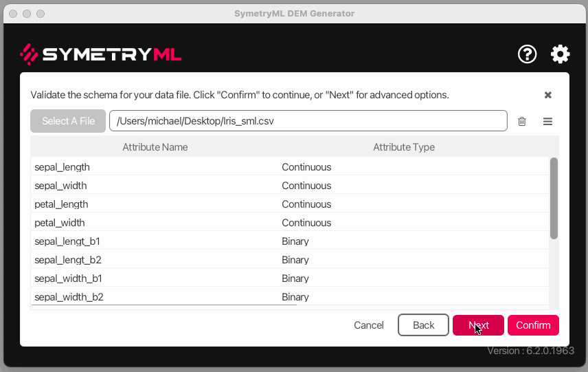Click the Select A File button
Viewport: 588px width, 372px height.
[68, 121]
